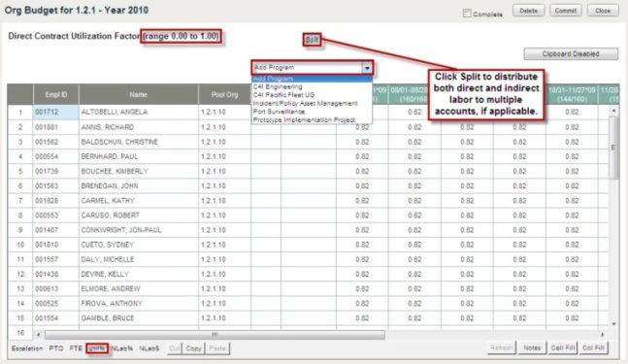Image resolution: width=628 pixels, height=364 pixels.
Task: Click the Cell Fill button
Action: [563, 347]
